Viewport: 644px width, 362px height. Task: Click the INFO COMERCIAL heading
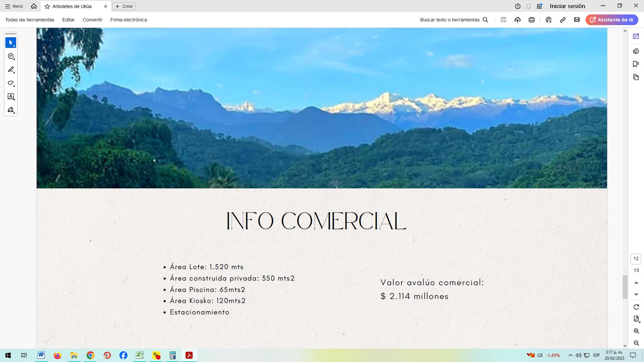pyautogui.click(x=316, y=221)
